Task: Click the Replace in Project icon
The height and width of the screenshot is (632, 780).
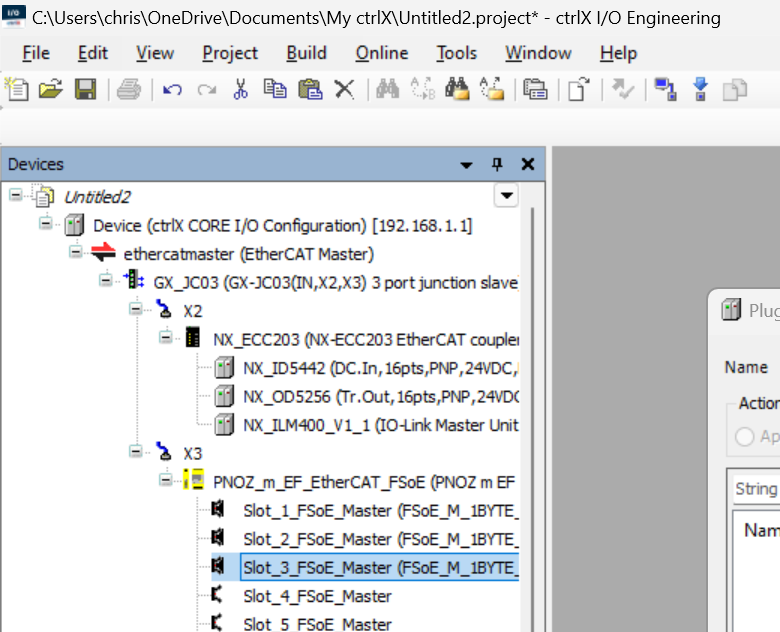Action: coord(491,90)
